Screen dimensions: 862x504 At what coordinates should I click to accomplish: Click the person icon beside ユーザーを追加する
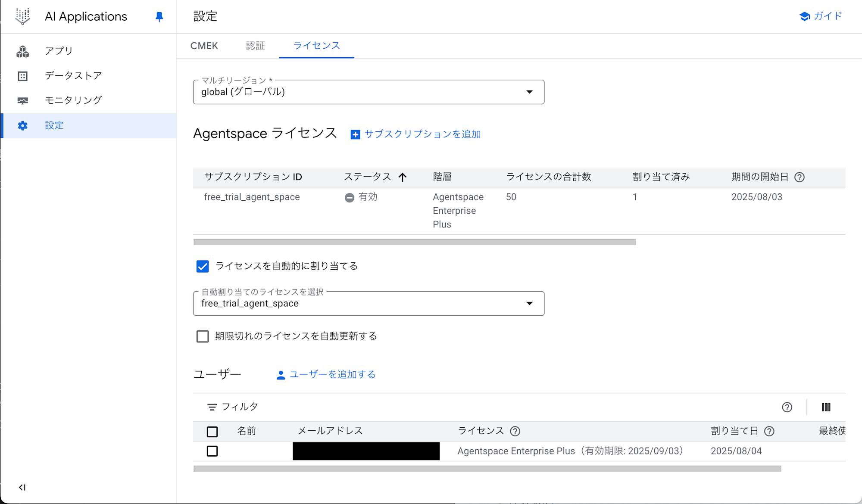point(281,375)
